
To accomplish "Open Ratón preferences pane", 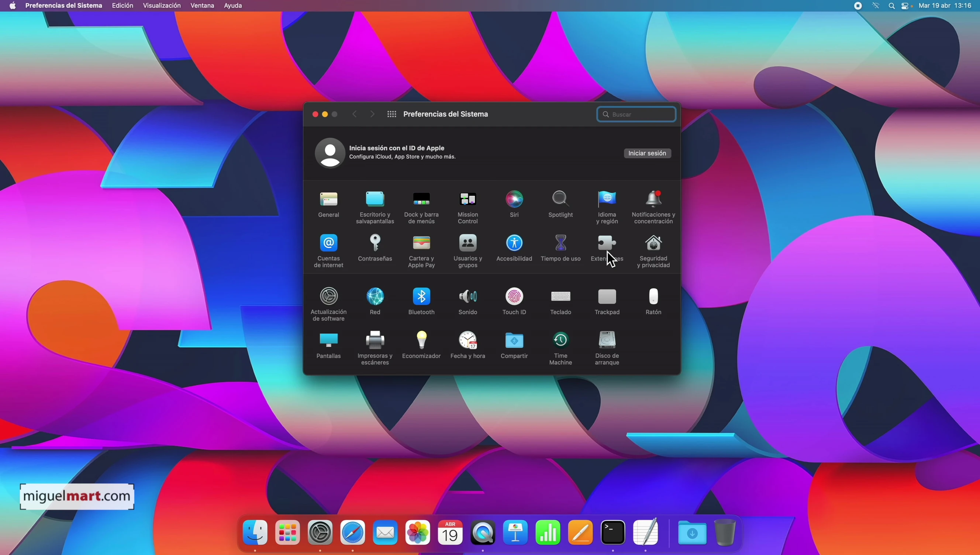I will coord(653,302).
